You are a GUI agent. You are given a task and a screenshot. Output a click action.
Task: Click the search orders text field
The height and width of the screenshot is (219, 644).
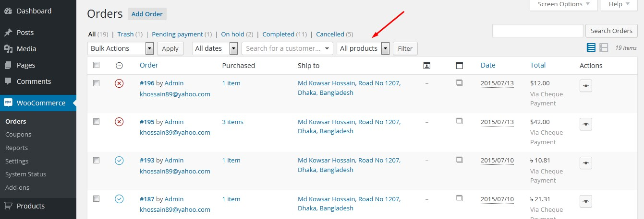coord(538,31)
